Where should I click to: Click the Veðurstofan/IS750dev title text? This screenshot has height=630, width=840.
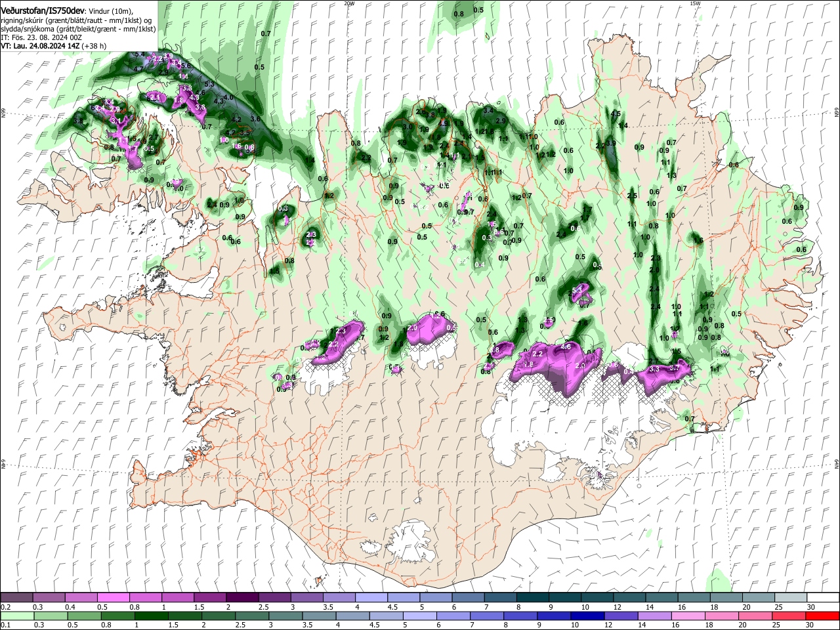(43, 11)
